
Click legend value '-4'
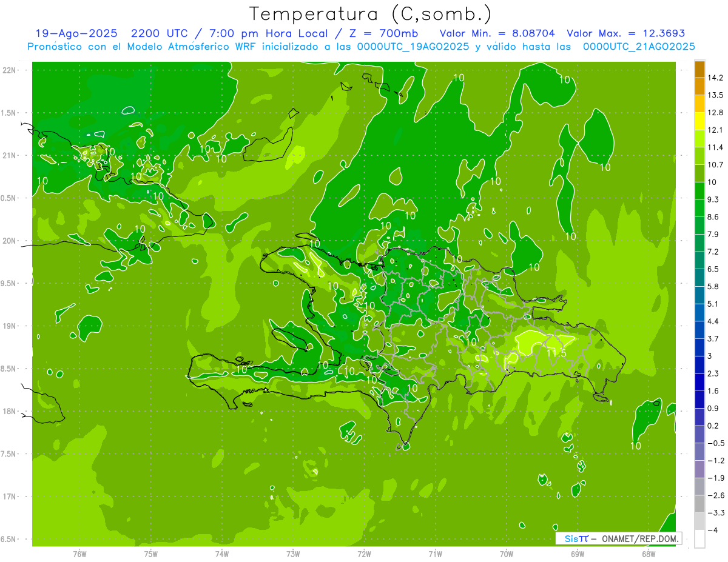[712, 530]
